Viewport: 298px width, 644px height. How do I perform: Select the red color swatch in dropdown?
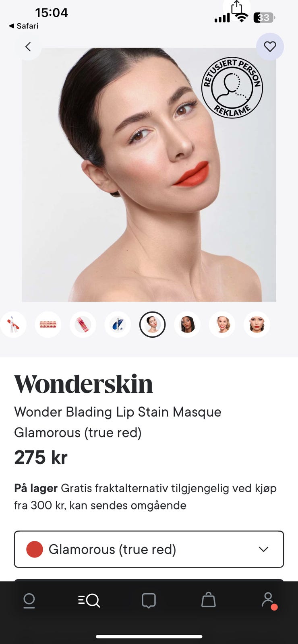pyautogui.click(x=35, y=549)
